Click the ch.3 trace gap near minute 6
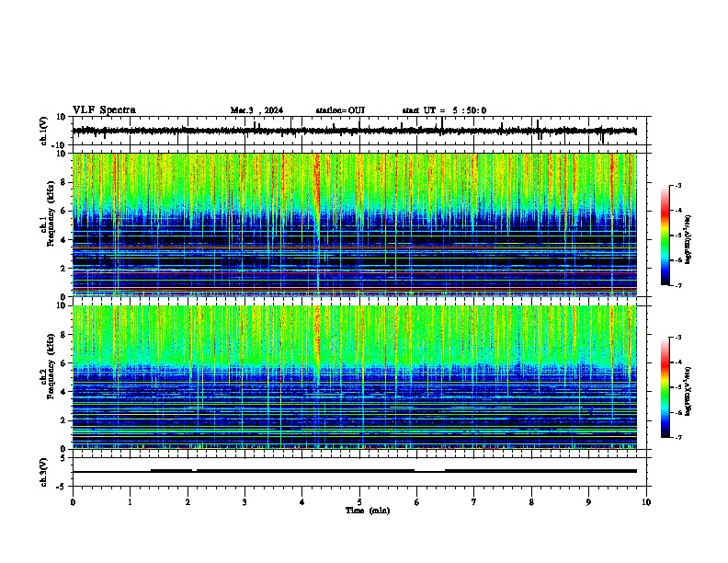The image size is (728, 563). [x=430, y=471]
